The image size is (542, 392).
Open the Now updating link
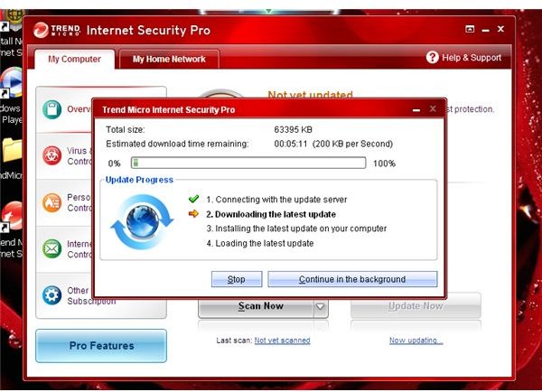click(416, 341)
